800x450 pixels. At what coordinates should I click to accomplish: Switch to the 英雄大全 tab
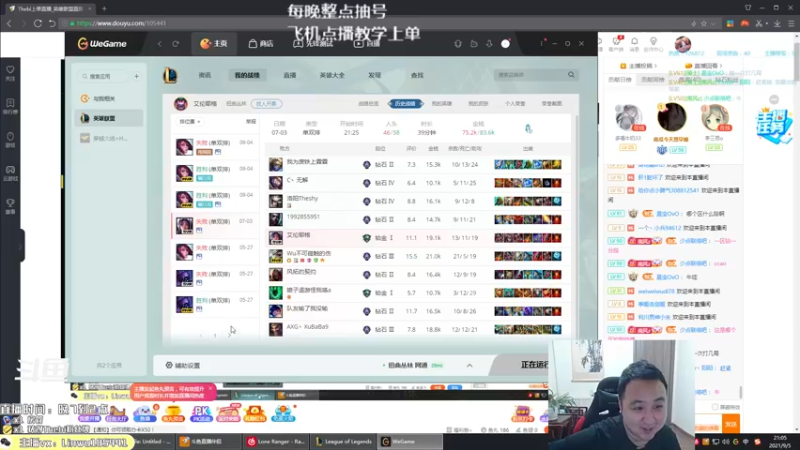point(332,75)
